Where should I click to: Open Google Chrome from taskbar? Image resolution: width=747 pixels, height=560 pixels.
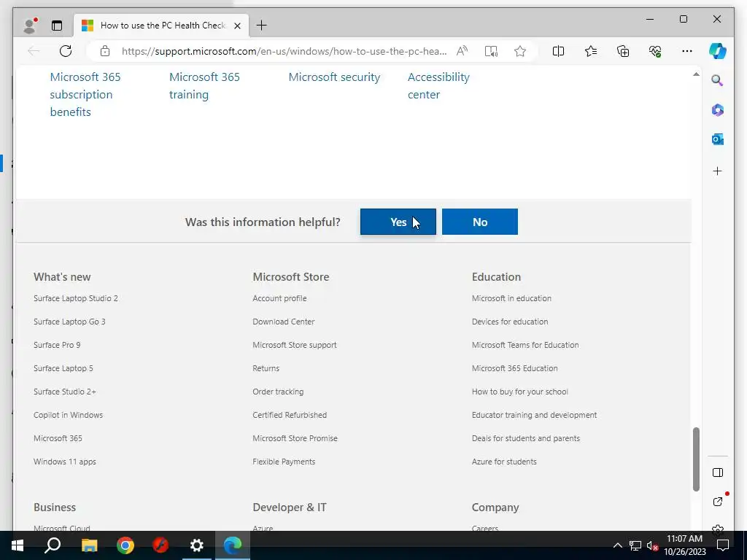coord(125,545)
